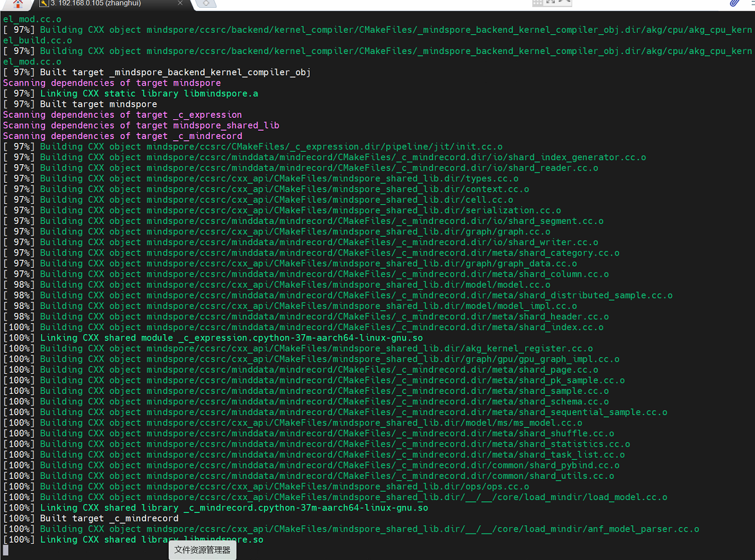The width and height of the screenshot is (755, 560).
Task: Open the home tab with house icon
Action: pyautogui.click(x=18, y=4)
